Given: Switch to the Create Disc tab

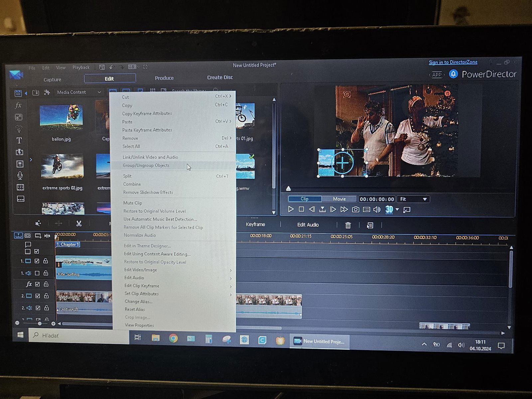Looking at the screenshot, I should [220, 77].
